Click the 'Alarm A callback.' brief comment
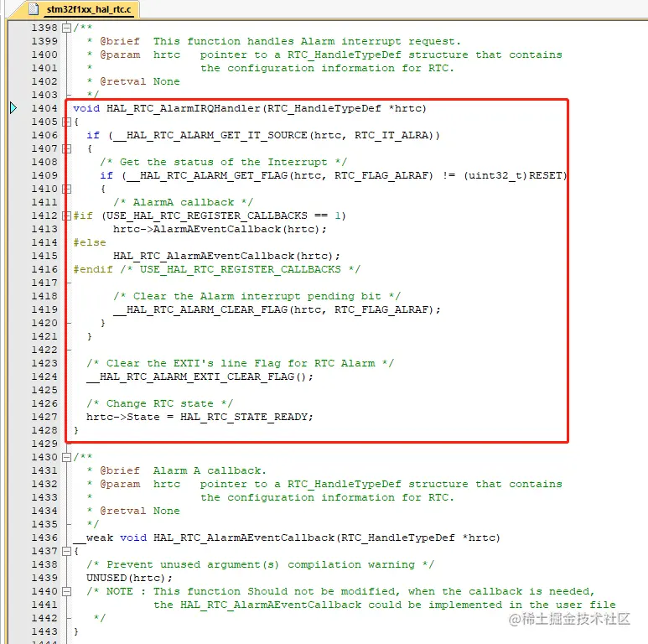This screenshot has width=648, height=644. tap(210, 470)
